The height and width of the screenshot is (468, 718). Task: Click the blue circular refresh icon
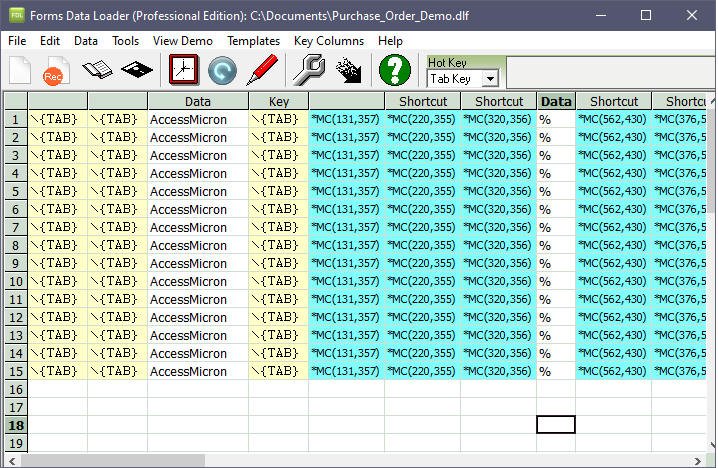pyautogui.click(x=222, y=71)
